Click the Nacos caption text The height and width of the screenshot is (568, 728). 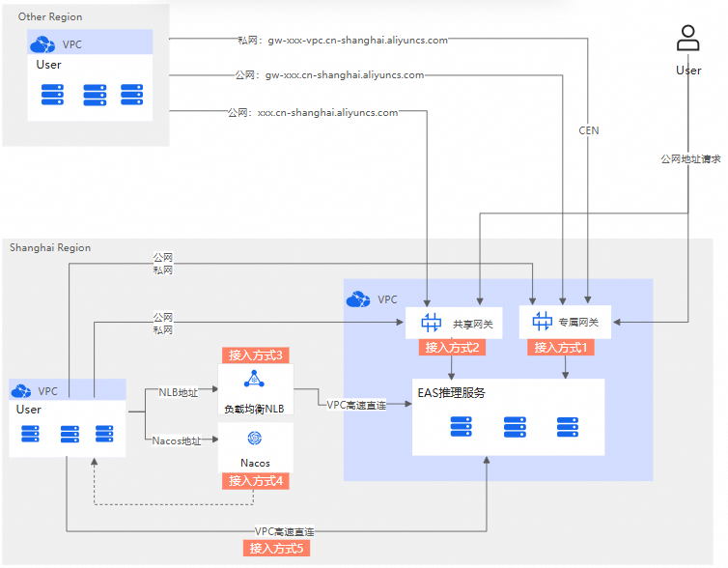click(x=255, y=463)
